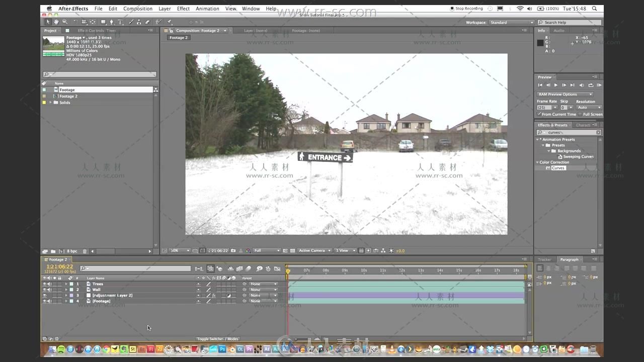
Task: Mute audio of Trees layer
Action: tap(49, 284)
